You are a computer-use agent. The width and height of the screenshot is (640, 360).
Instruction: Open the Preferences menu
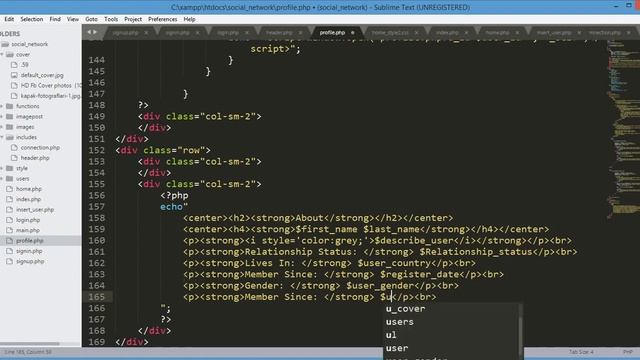tap(162, 19)
